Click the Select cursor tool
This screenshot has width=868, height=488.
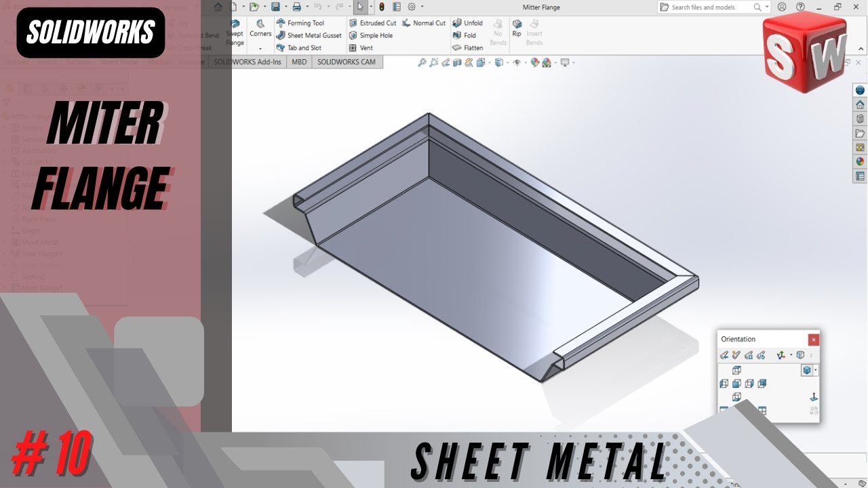(360, 7)
